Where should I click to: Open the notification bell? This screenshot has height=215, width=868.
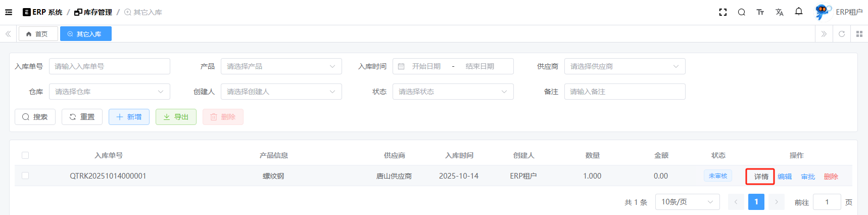coord(799,12)
